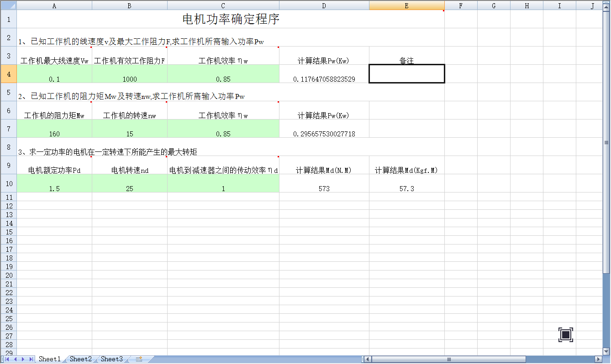
Task: Select the row 7 header
Action: [8, 129]
